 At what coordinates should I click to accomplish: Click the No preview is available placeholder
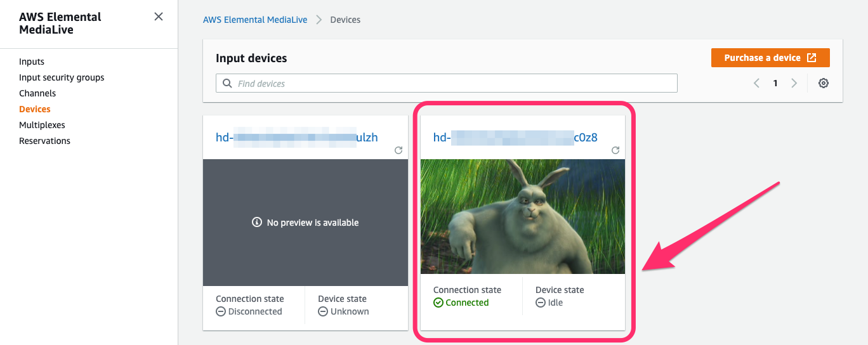point(305,223)
